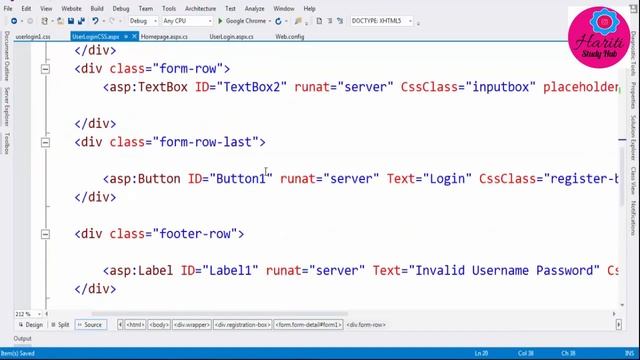Image resolution: width=640 pixels, height=360 pixels.
Task: Open the Edit menu
Action: click(26, 8)
